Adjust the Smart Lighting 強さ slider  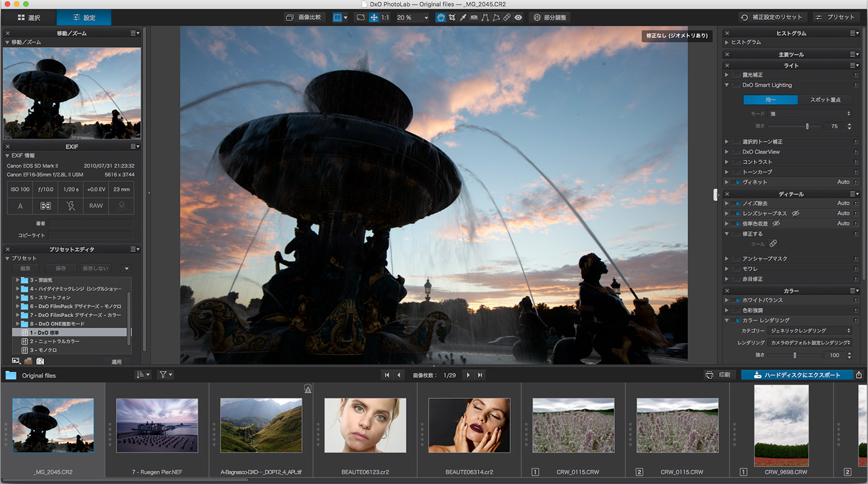point(807,126)
